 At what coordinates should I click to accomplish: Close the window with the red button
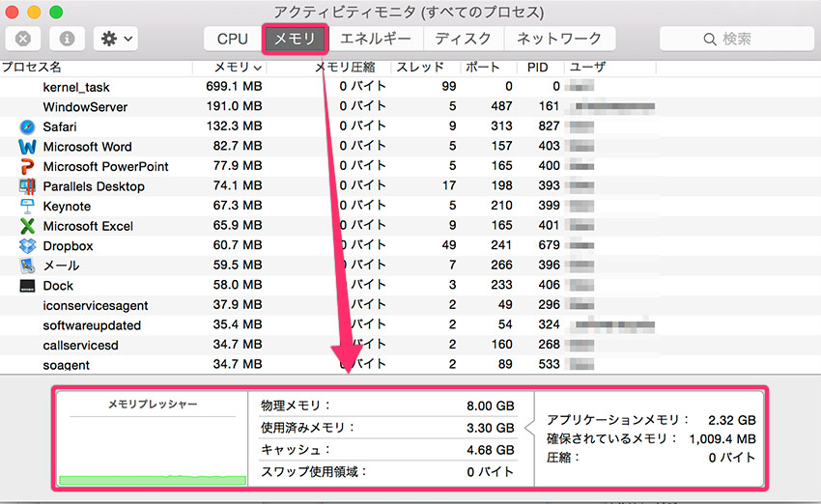point(12,12)
